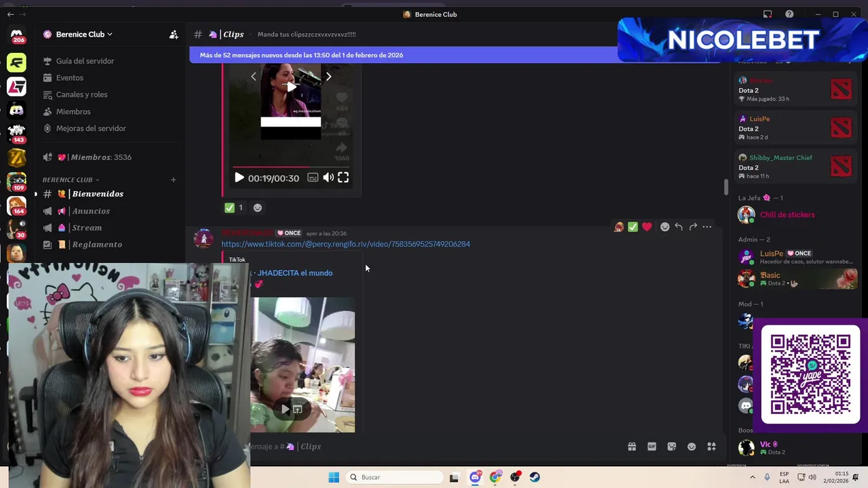Play the paused video at 00:19
The height and width of the screenshot is (488, 868).
click(239, 178)
